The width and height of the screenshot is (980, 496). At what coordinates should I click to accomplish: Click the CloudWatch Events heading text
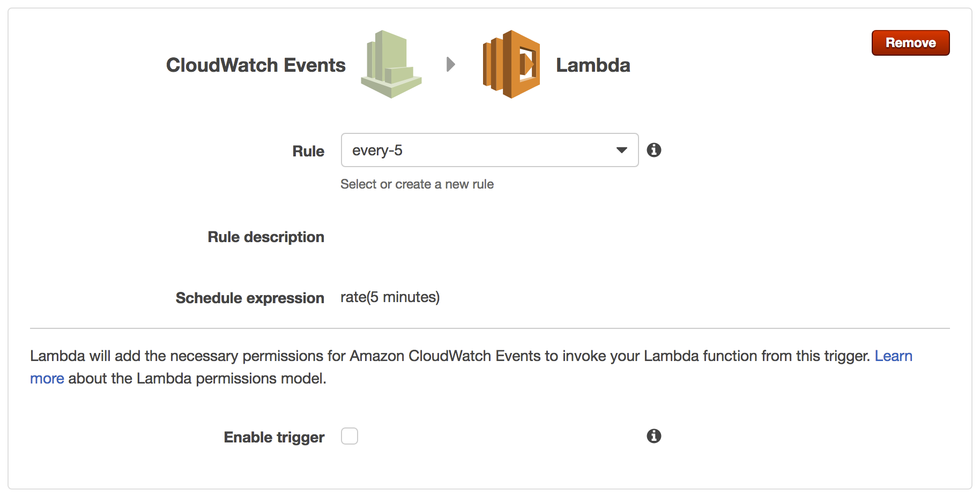[256, 65]
